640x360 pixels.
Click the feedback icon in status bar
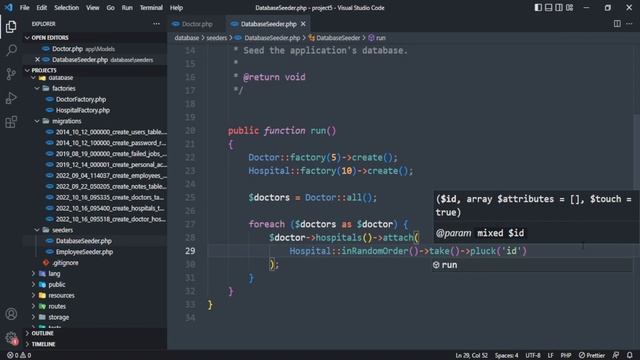[616, 356]
